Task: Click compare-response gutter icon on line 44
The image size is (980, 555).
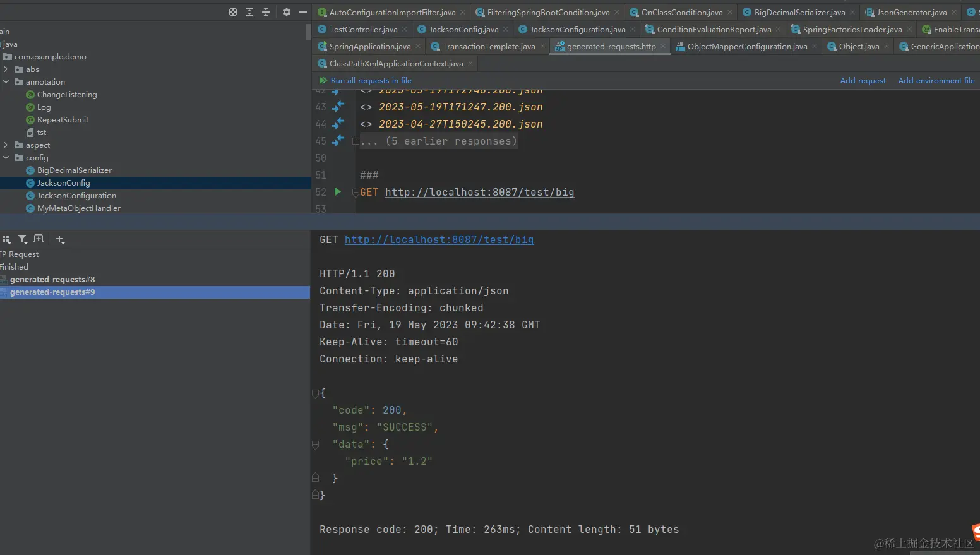Action: [338, 123]
